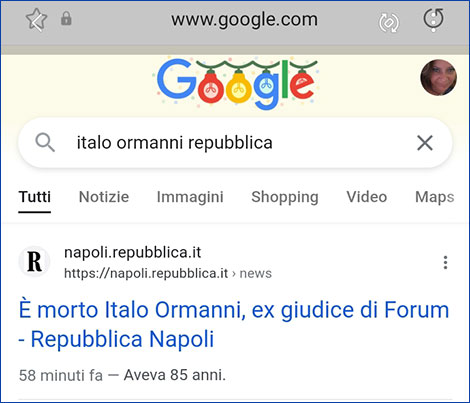
Task: Clear the search query with X
Action: click(x=425, y=143)
